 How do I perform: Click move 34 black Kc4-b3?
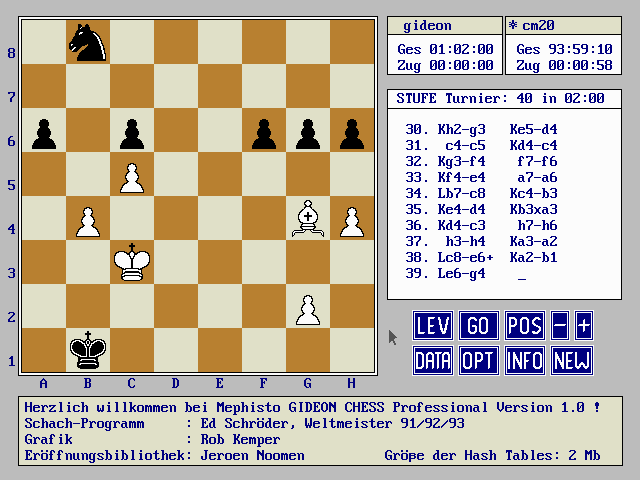[533, 193]
